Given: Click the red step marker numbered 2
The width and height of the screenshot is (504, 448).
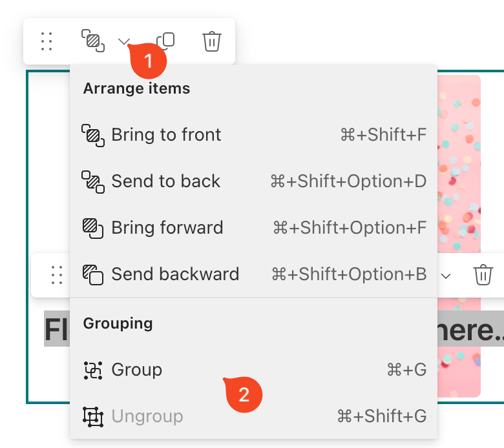Looking at the screenshot, I should 244,394.
